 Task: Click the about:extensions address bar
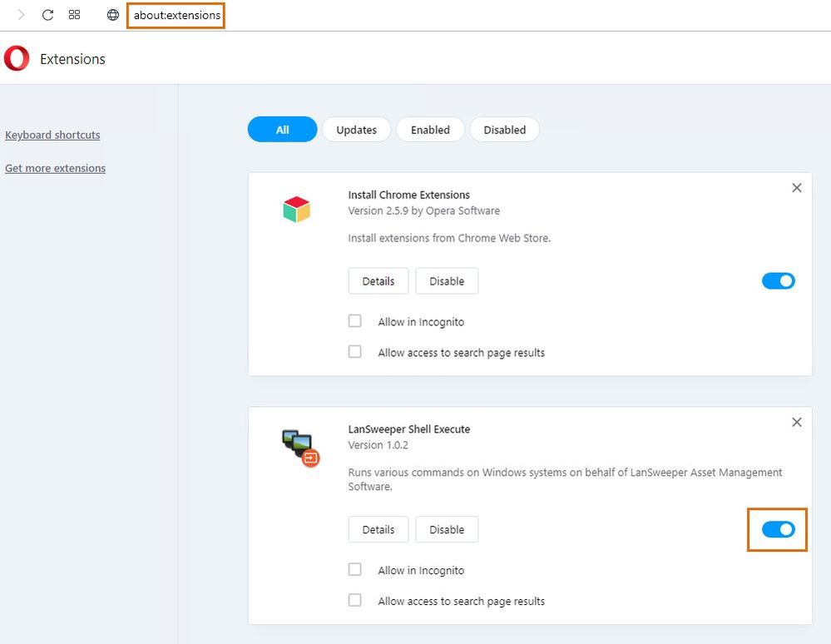176,15
